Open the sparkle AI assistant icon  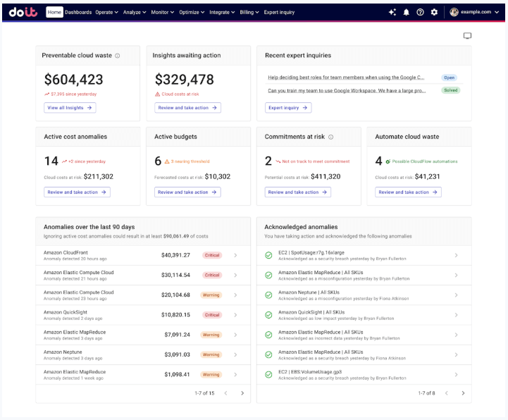click(392, 12)
